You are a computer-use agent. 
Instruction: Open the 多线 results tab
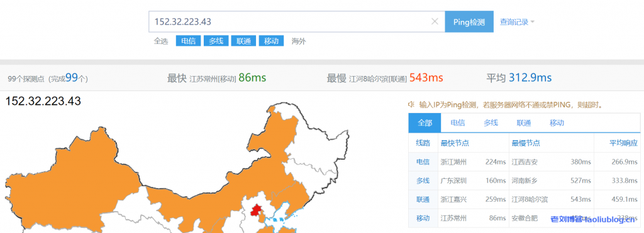(491, 122)
